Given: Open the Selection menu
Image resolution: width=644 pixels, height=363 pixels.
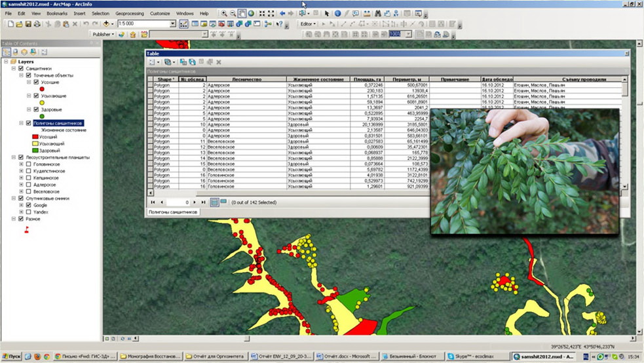Looking at the screenshot, I should [x=100, y=14].
